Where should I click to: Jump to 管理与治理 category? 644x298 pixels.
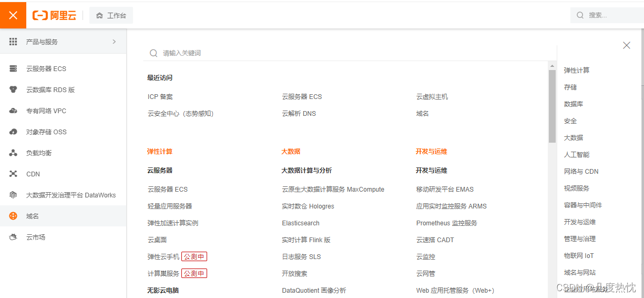point(580,239)
